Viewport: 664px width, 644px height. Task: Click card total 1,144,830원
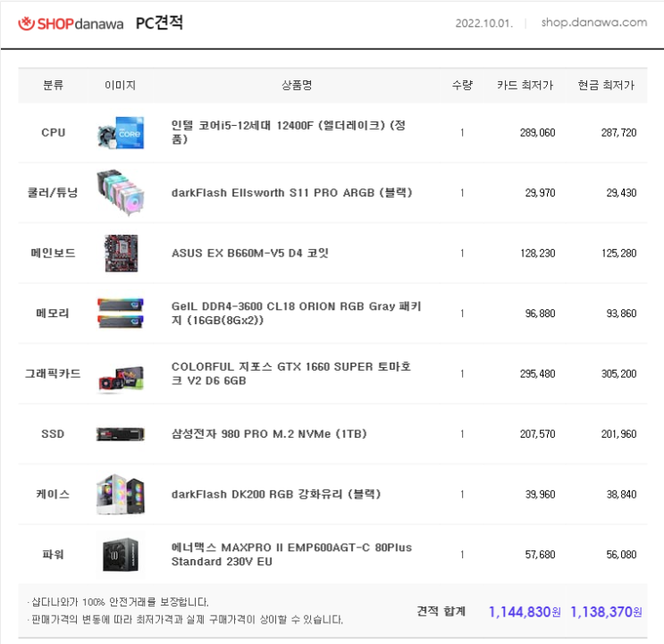525,612
